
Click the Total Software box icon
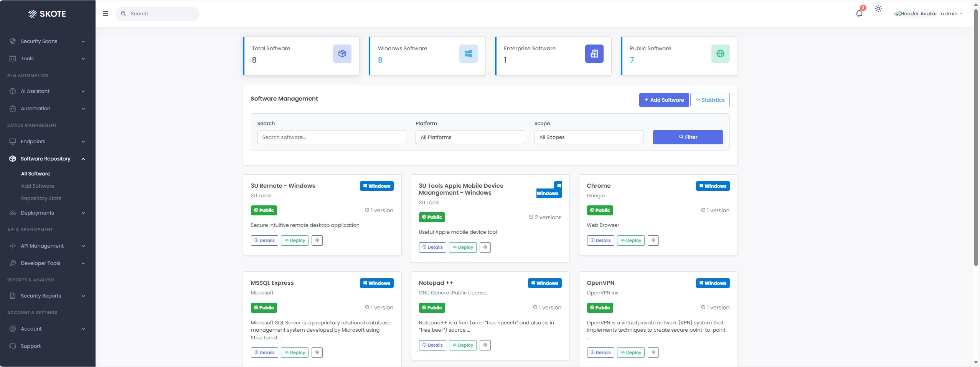[342, 54]
